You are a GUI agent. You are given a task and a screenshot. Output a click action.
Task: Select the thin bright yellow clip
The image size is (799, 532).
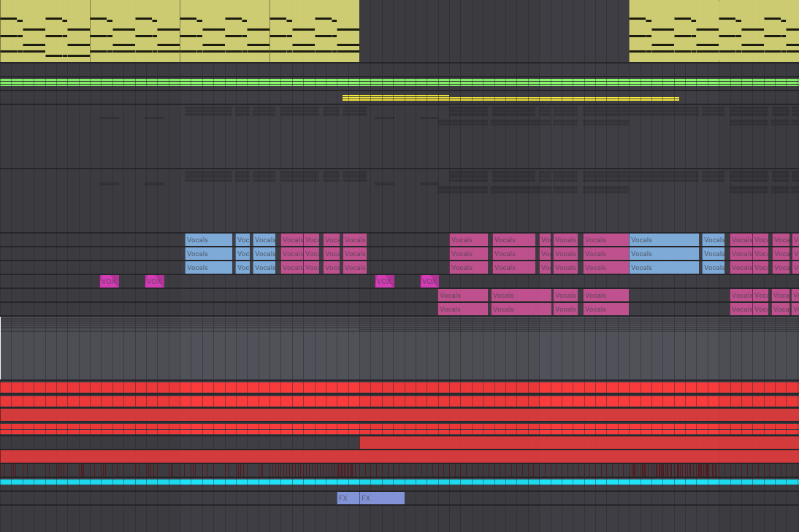[511, 98]
